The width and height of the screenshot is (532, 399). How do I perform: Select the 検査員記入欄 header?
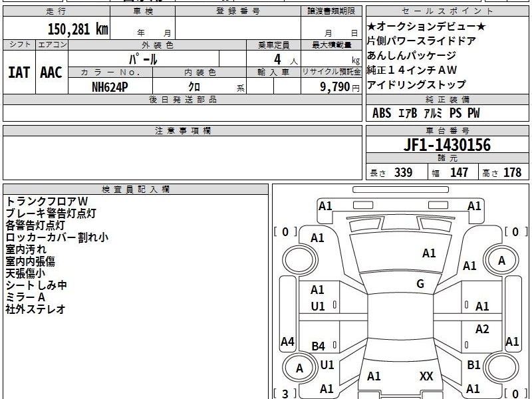(136, 190)
